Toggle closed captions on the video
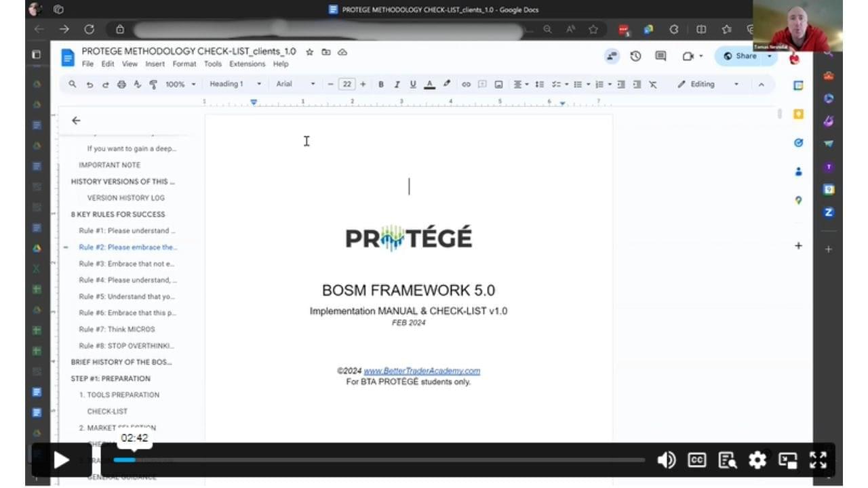The height and width of the screenshot is (488, 868). (x=696, y=460)
